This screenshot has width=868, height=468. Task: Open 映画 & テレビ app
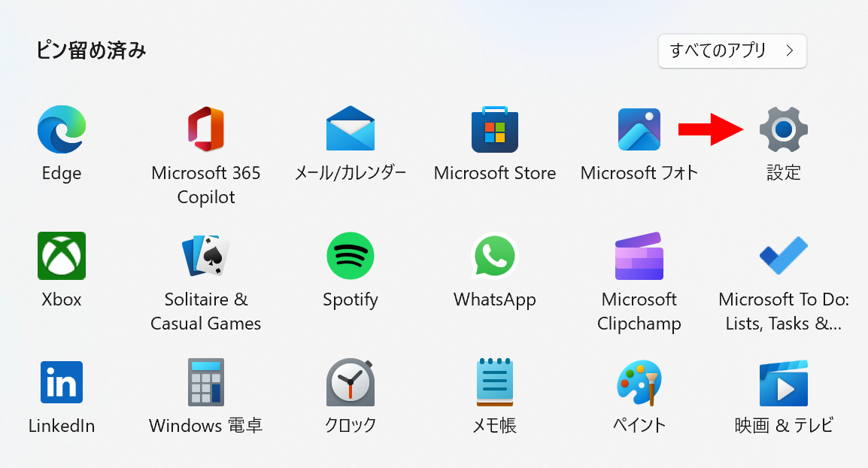[783, 383]
